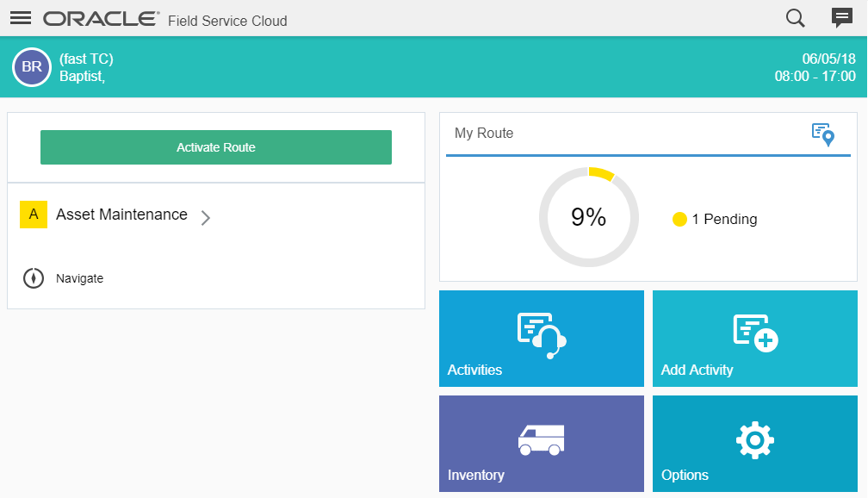Click the Inventory van icon

541,439
